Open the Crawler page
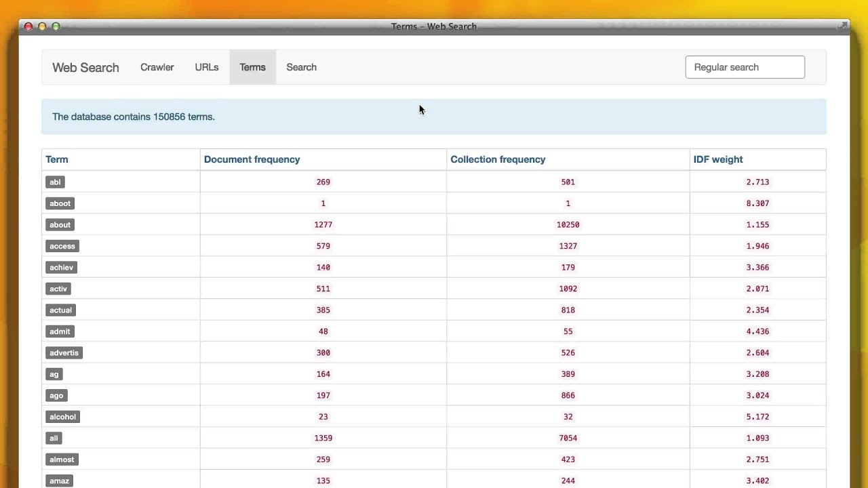Screen dimensions: 868x488 point(157,67)
